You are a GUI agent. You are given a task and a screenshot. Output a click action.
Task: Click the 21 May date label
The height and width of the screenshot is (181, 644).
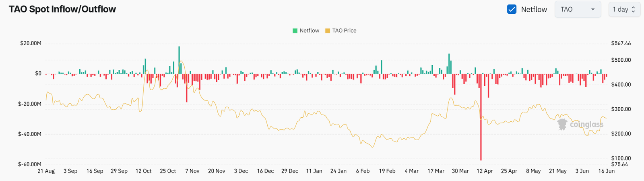[558, 171]
